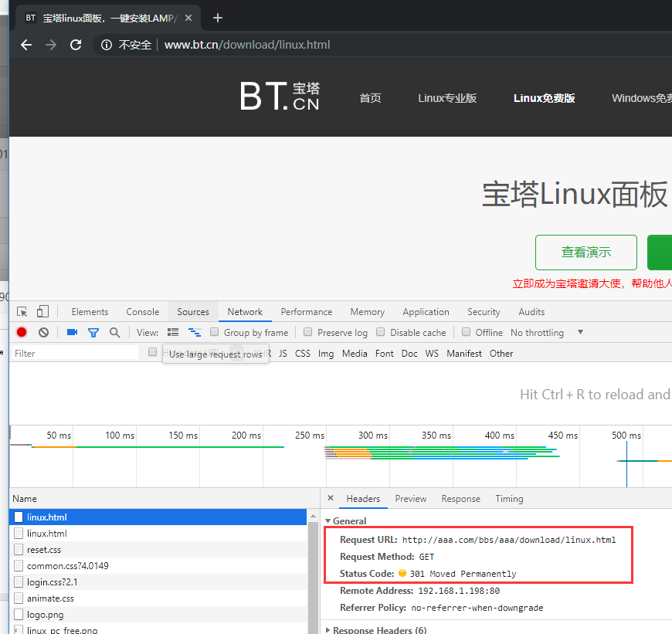The width and height of the screenshot is (672, 634).
Task: Toggle capture screenshots camera icon
Action: [x=72, y=332]
